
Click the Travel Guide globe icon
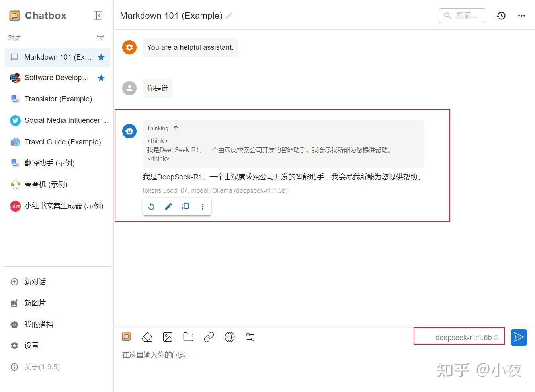click(15, 142)
